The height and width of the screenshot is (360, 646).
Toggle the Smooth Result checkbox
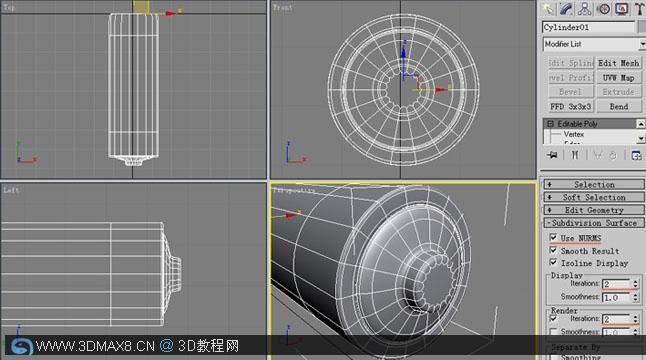click(553, 250)
